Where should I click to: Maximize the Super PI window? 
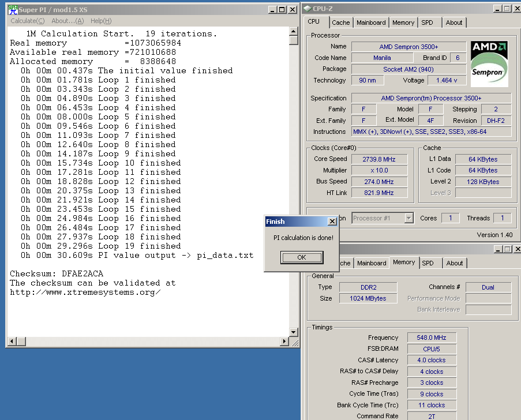pos(282,10)
